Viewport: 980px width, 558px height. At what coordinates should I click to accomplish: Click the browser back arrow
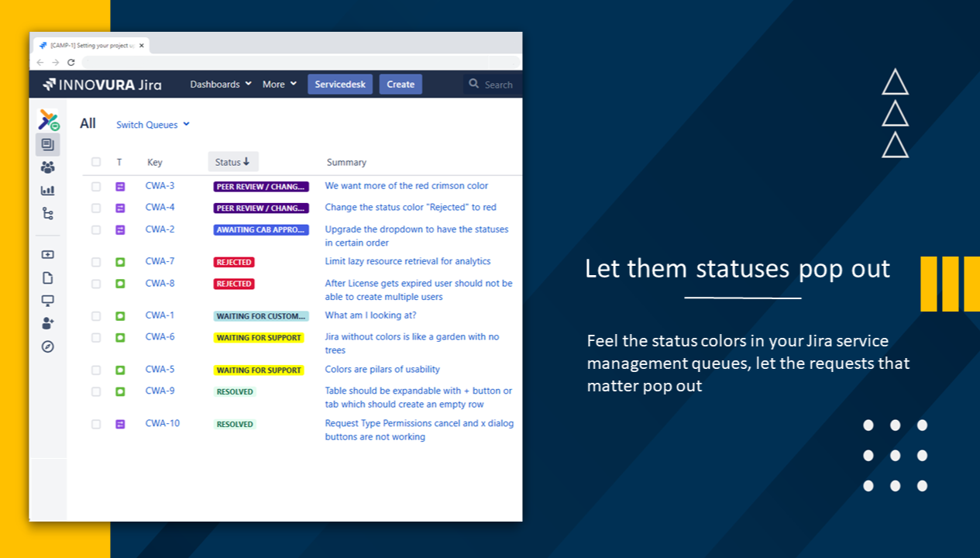coord(40,62)
